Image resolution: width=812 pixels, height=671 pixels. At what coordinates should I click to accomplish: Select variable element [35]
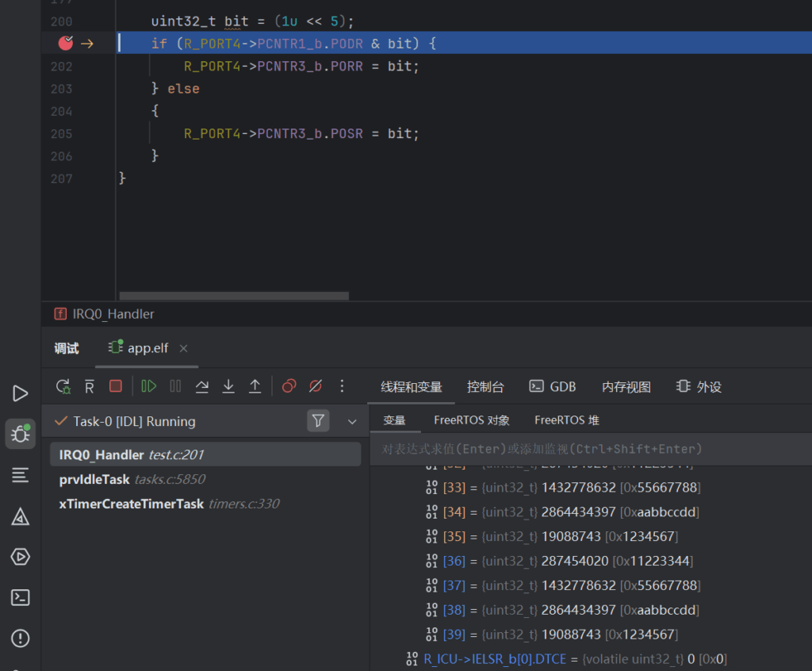[x=552, y=536]
